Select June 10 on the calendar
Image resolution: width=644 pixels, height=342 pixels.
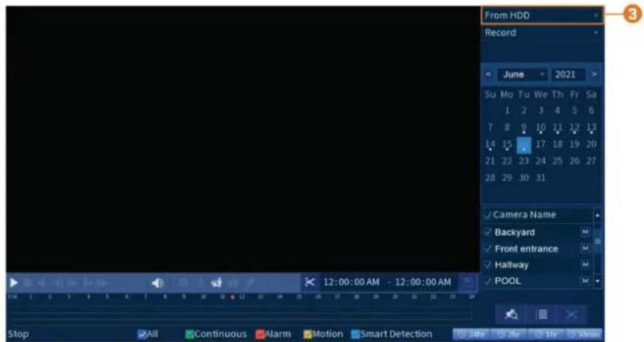tap(541, 128)
